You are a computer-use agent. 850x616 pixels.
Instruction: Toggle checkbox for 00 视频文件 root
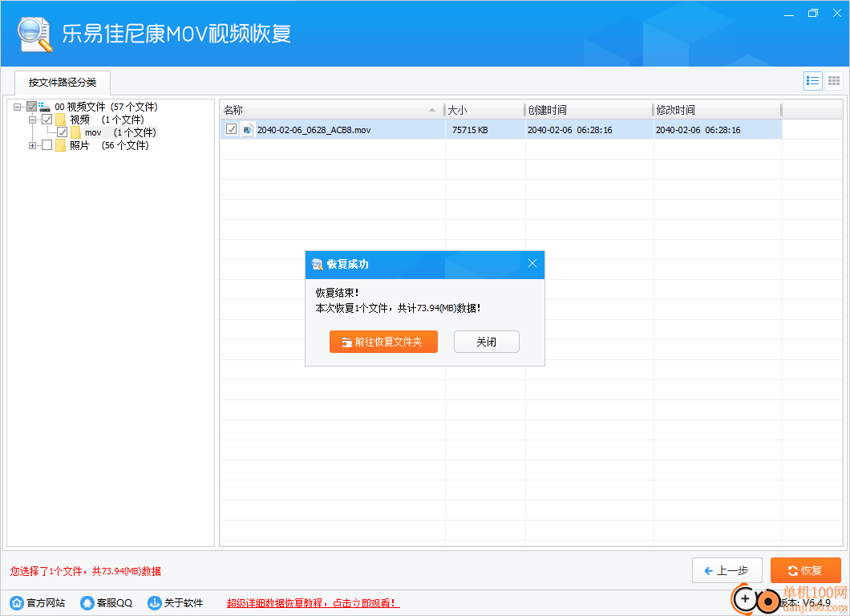31,107
